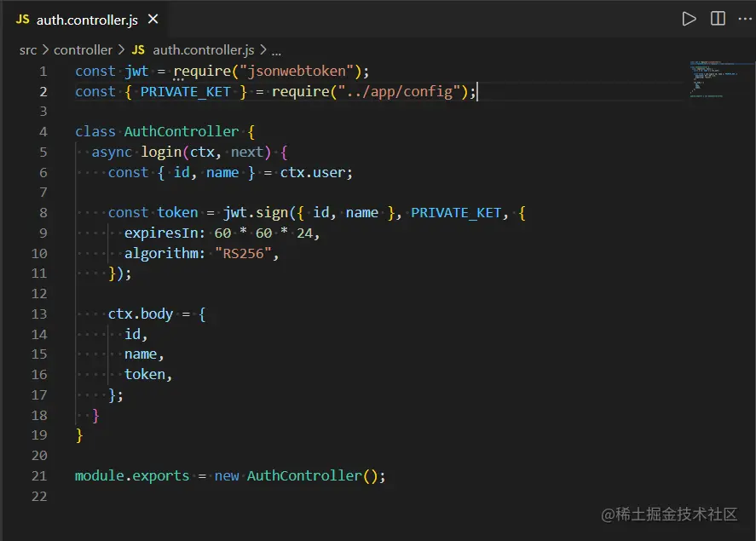Click the breadcrumb ellipsis symbol item

pos(276,52)
